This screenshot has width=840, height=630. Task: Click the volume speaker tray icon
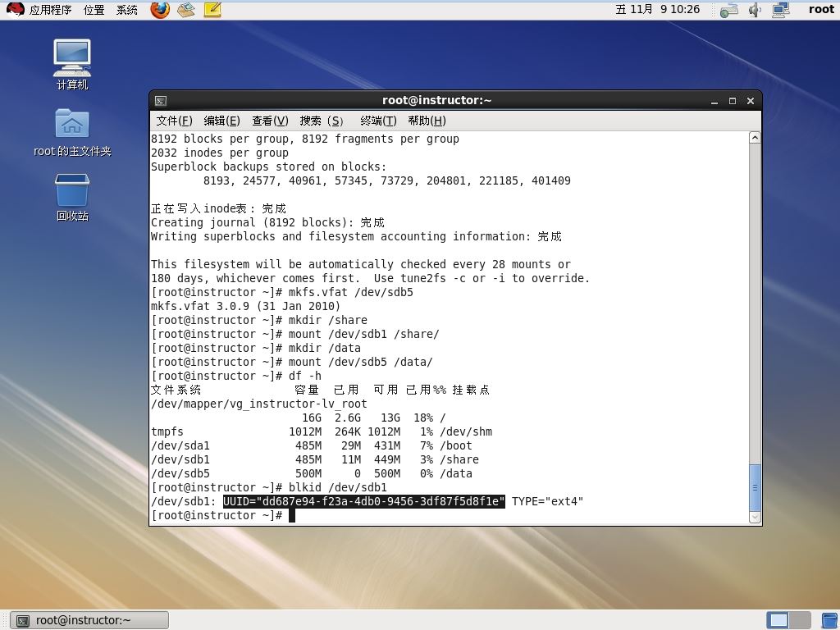coord(755,10)
